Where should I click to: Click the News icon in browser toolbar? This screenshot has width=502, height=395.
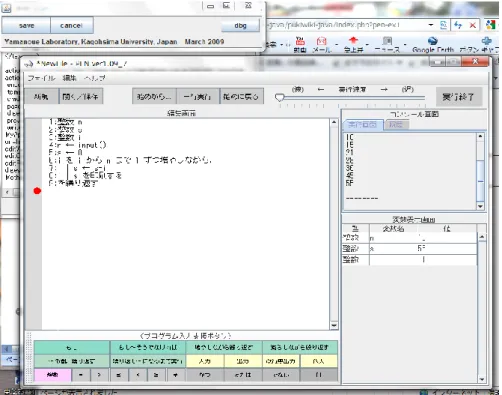click(387, 41)
